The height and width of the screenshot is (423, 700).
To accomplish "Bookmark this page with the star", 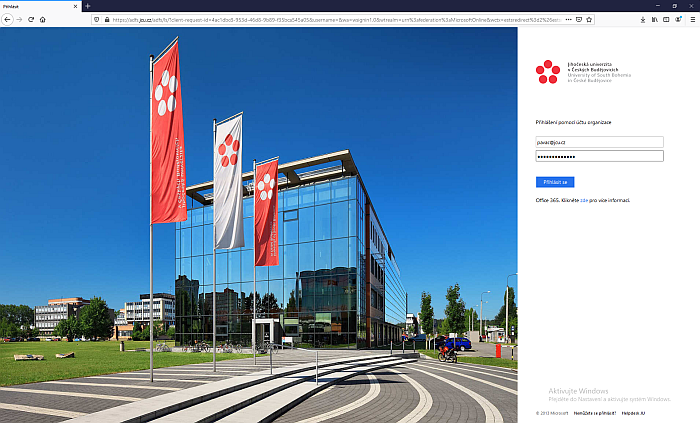I will tap(589, 20).
